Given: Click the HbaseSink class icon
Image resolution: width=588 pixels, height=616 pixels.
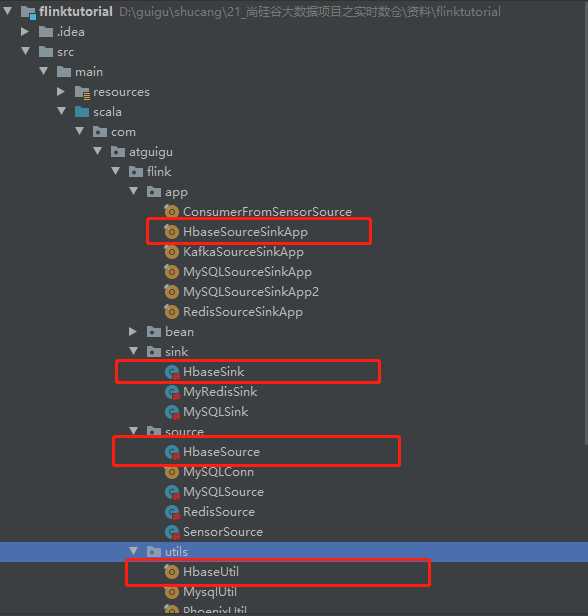Looking at the screenshot, I should click(172, 372).
